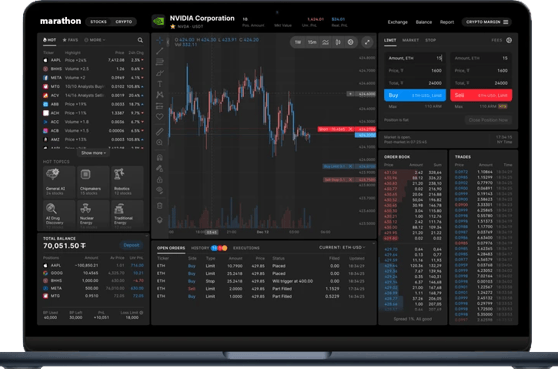Open the ticker search magnifier
The width and height of the screenshot is (558, 372).
(140, 40)
